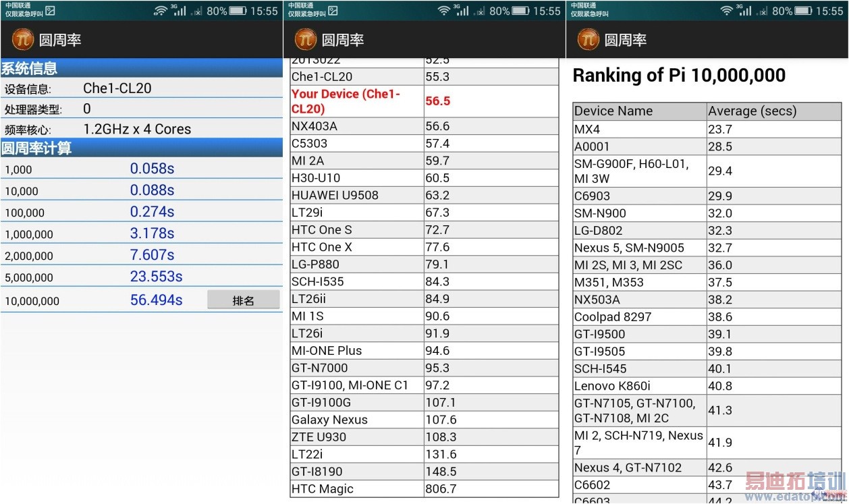Viewport: 849px width, 504px height.
Task: Tap battery icon in middle screen status bar
Action: tap(520, 11)
